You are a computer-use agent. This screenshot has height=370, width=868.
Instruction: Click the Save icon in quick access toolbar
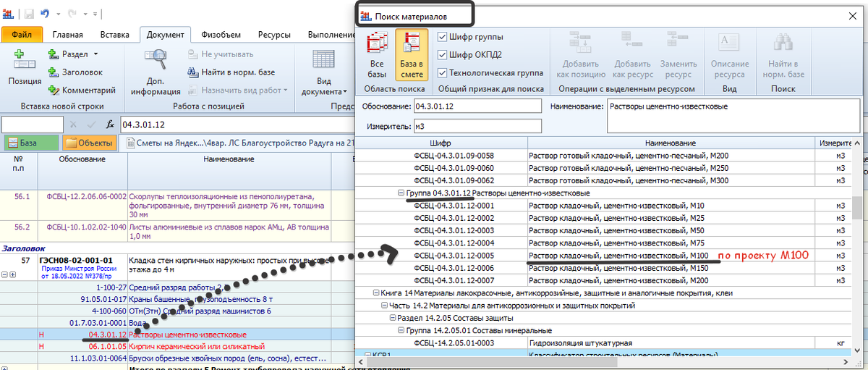[x=29, y=14]
